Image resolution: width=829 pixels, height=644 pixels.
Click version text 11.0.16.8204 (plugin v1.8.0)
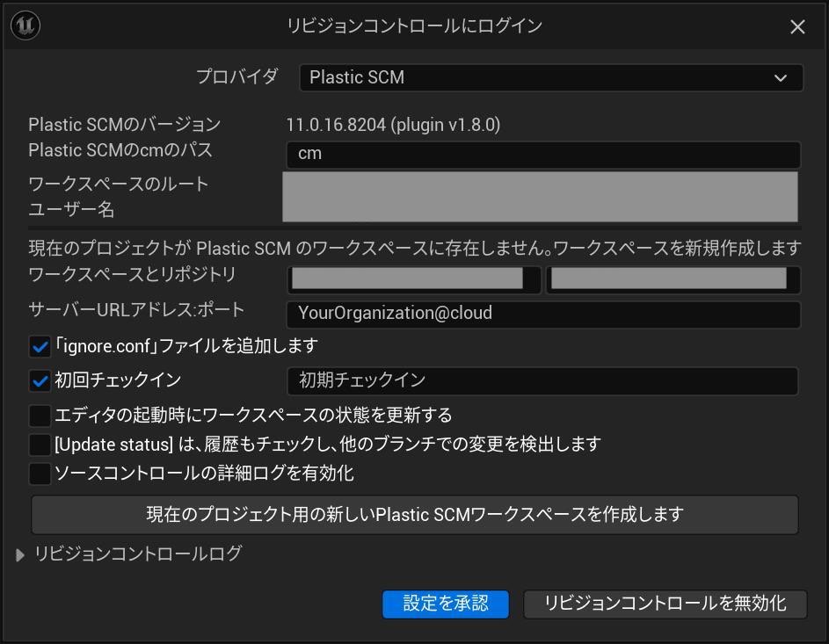(x=393, y=125)
